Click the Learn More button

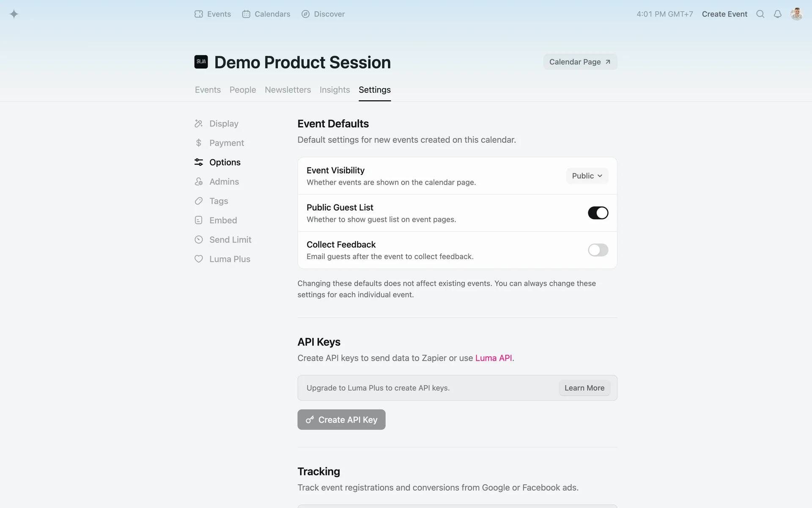coord(584,388)
